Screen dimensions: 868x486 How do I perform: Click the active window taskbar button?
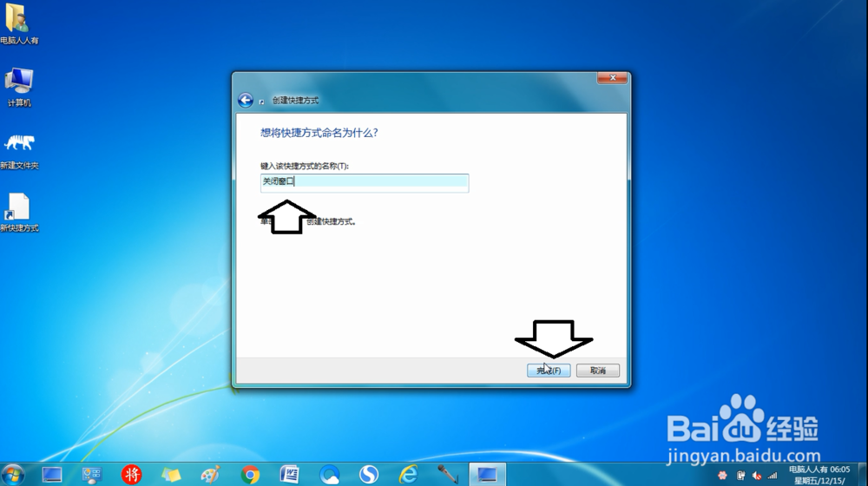(487, 475)
